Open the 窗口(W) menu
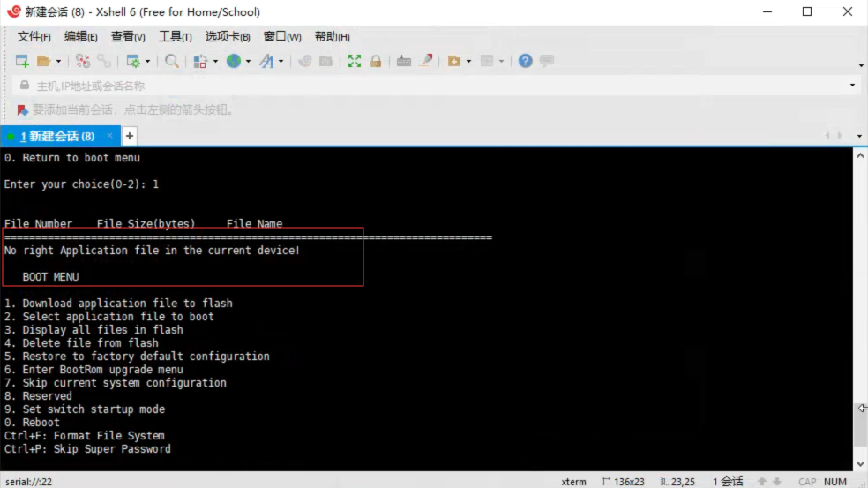This screenshot has height=488, width=868. tap(282, 37)
